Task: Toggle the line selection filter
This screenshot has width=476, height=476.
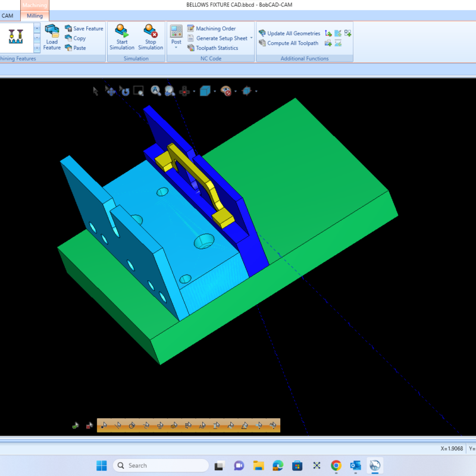Action: 118,425
